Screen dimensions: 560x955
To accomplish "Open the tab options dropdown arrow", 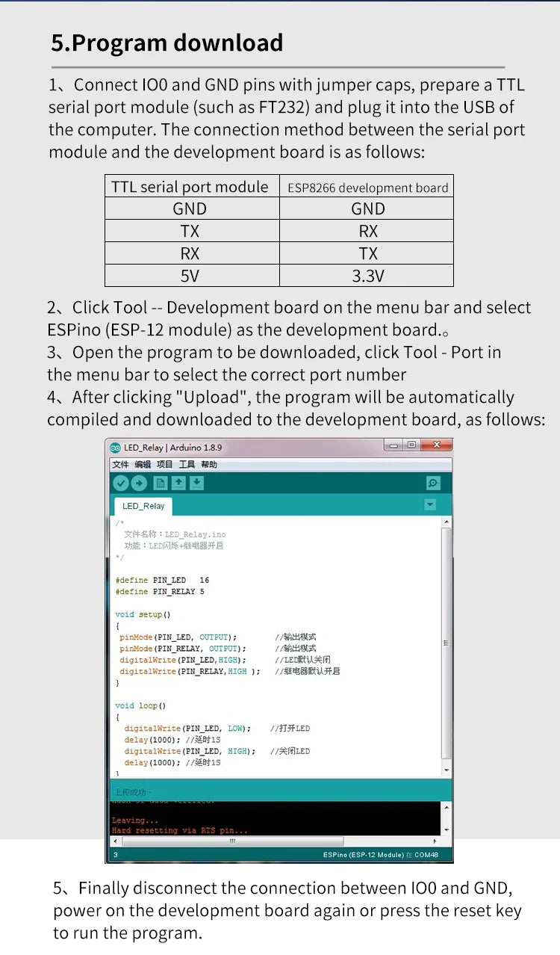I will point(430,505).
